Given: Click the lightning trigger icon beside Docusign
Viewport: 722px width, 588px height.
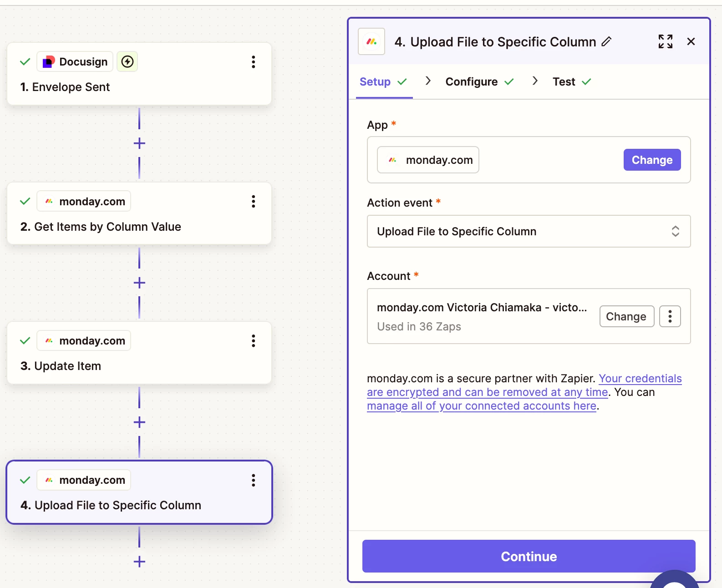Looking at the screenshot, I should [127, 61].
